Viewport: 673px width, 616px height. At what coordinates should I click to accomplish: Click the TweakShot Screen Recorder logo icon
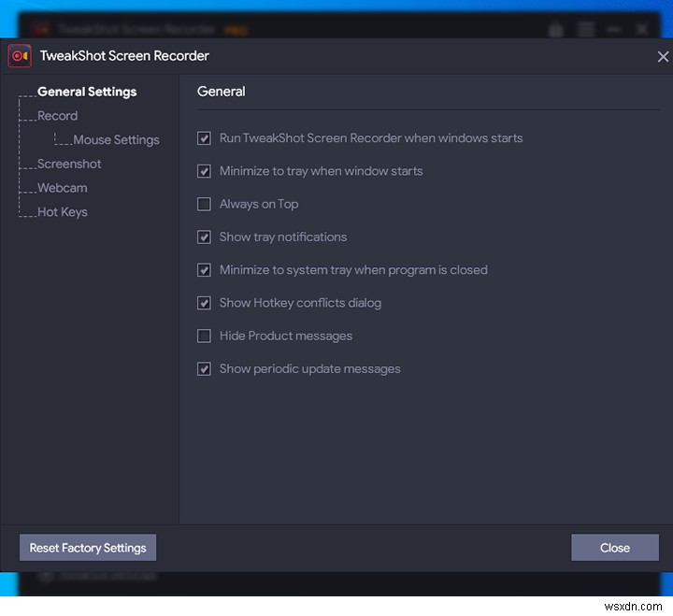[x=20, y=56]
